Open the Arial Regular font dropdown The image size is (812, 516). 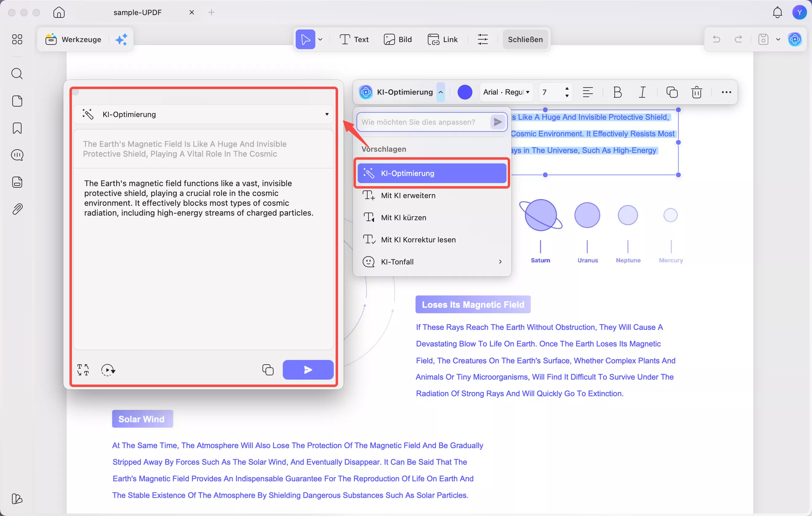[x=506, y=92]
